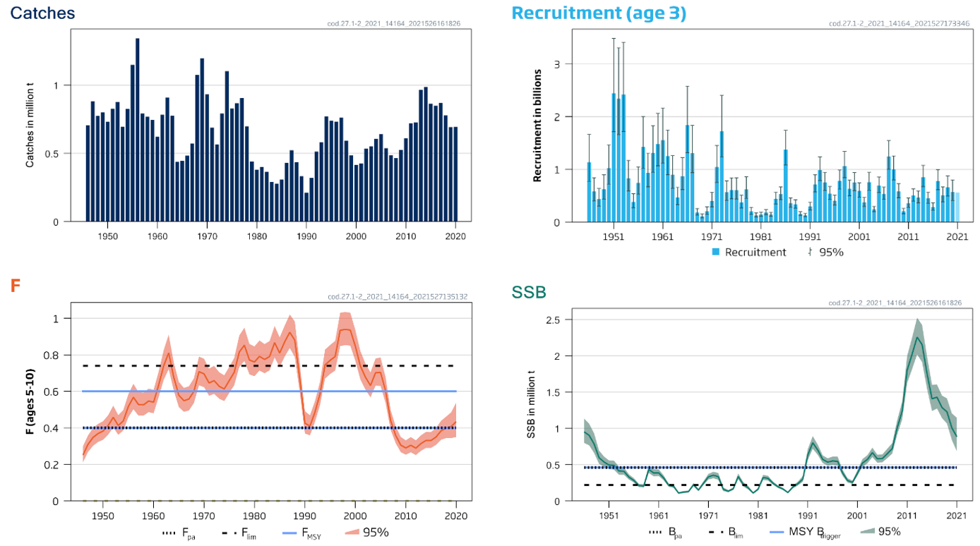Click the "Recruitment (age 3)" chart title
The width and height of the screenshot is (980, 546).
click(x=599, y=13)
